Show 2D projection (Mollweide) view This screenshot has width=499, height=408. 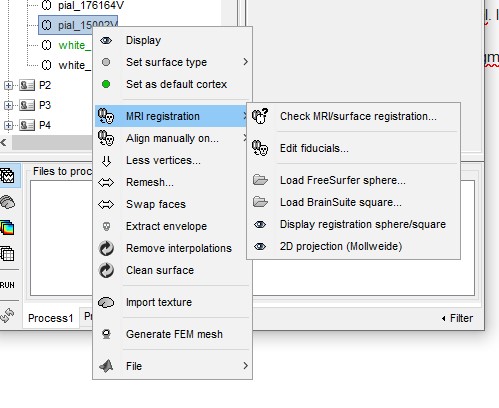click(x=341, y=246)
